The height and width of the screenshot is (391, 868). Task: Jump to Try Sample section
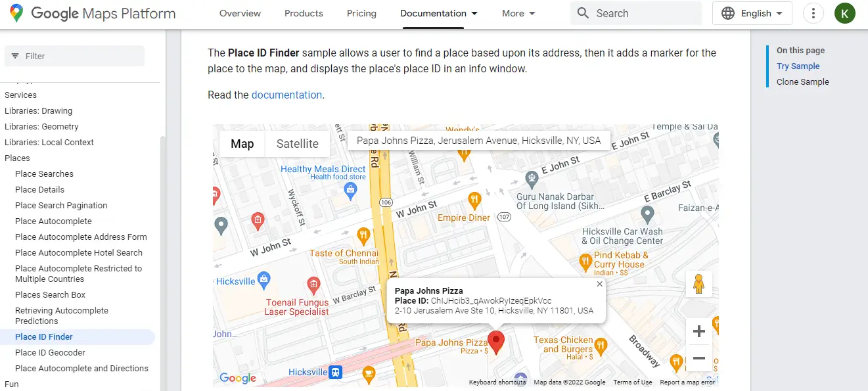click(x=798, y=66)
